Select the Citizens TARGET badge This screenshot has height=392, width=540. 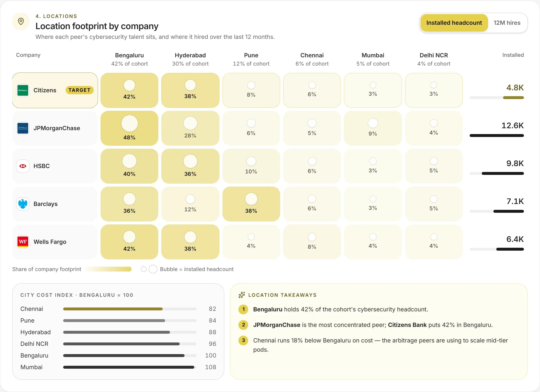(79, 90)
